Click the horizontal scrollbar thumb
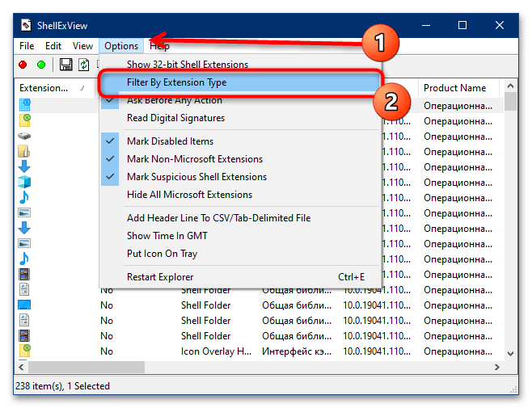This screenshot has height=408, width=532. pyautogui.click(x=87, y=367)
